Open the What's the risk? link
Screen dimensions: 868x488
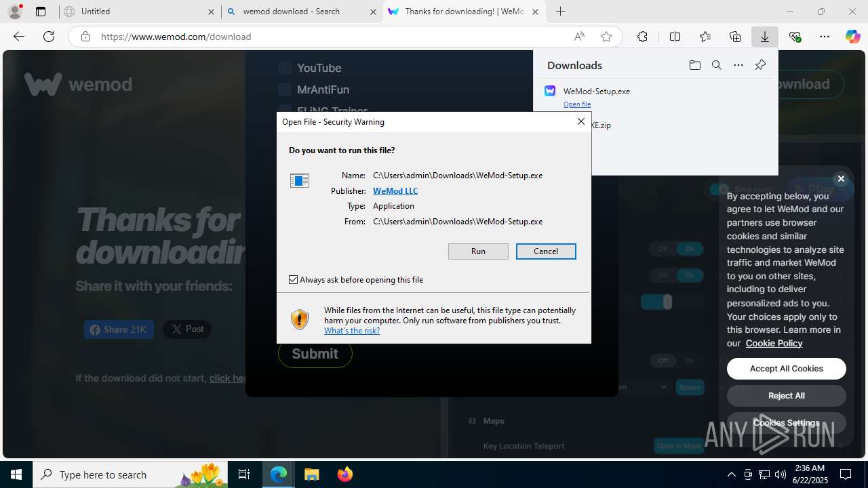pyautogui.click(x=352, y=331)
